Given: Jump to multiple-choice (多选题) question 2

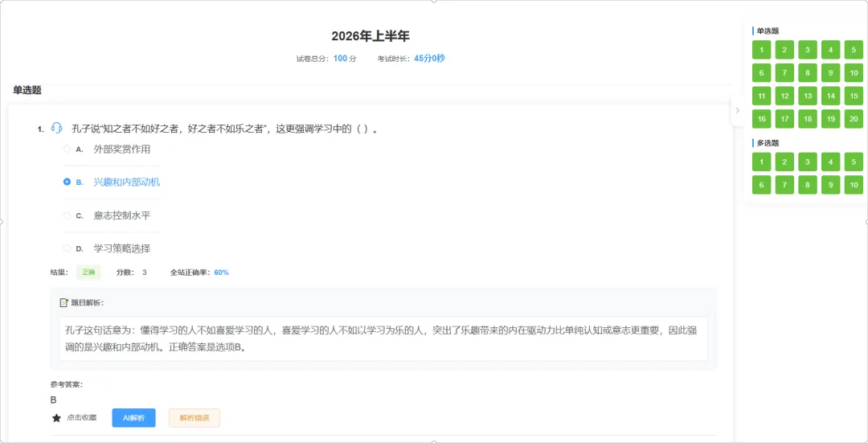Looking at the screenshot, I should click(785, 162).
